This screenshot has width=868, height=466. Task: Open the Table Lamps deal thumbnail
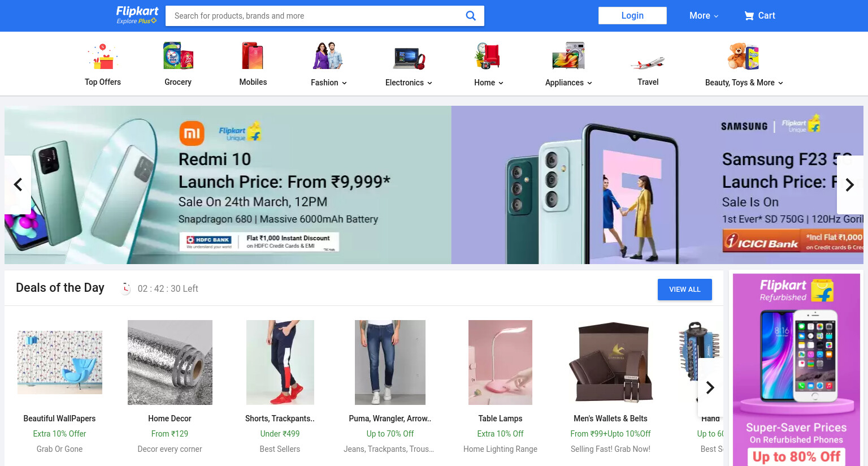tap(500, 363)
